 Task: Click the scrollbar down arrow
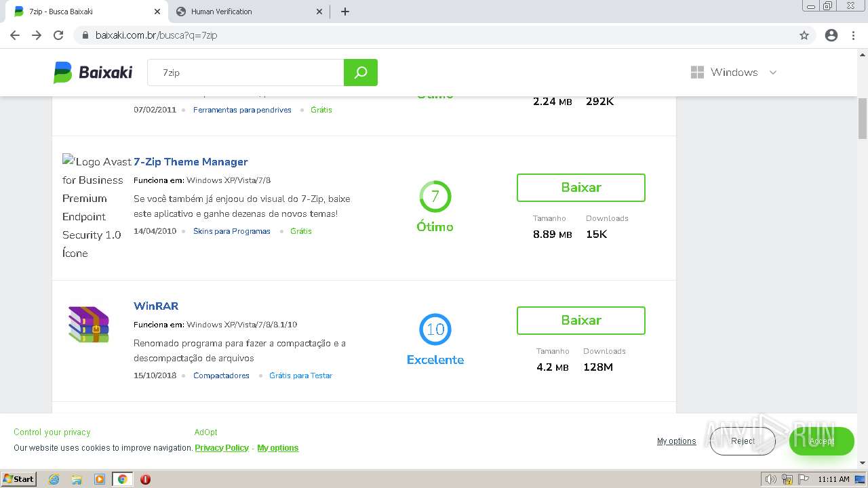point(863,464)
